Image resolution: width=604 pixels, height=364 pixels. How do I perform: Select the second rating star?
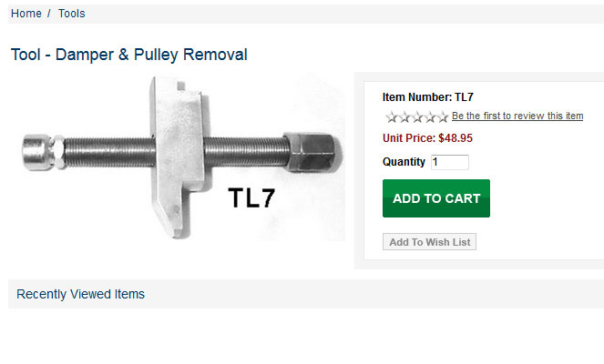coord(404,116)
